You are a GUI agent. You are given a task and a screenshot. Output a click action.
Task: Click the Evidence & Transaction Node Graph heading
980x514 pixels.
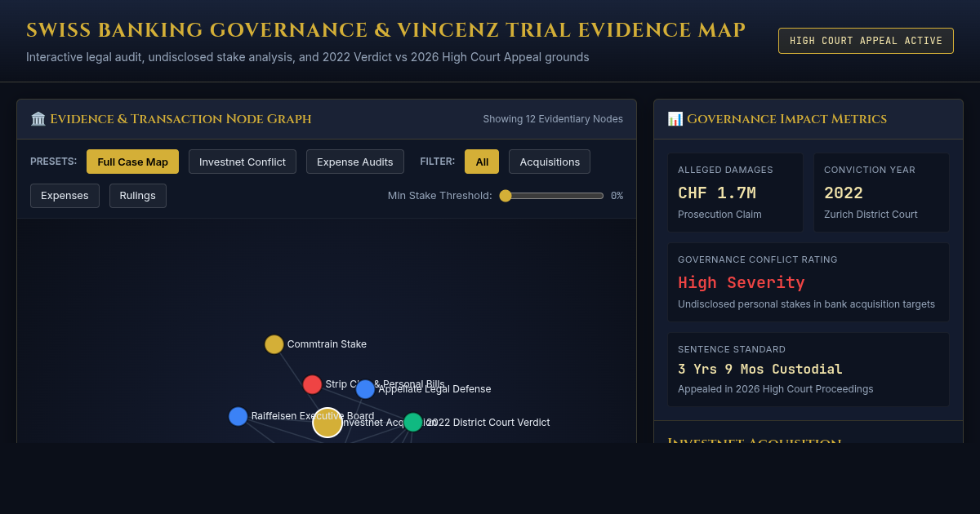(180, 119)
